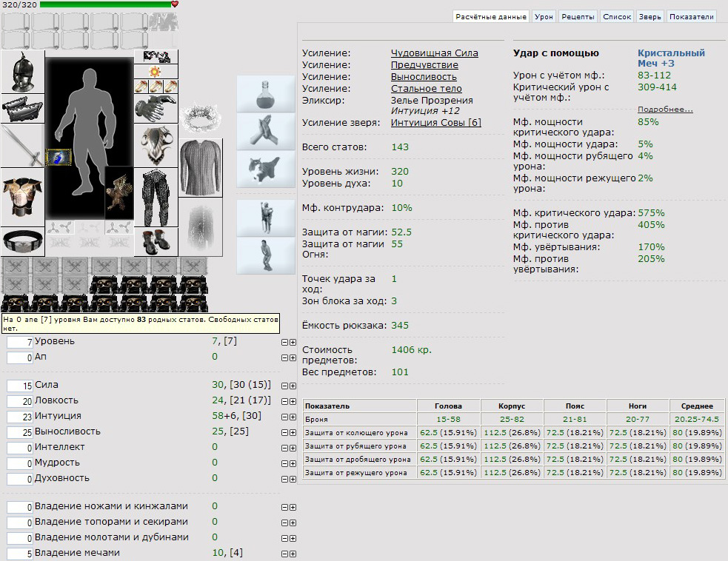This screenshot has width=728, height=561.
Task: Click the clapping hands buff icon
Action: [x=266, y=131]
